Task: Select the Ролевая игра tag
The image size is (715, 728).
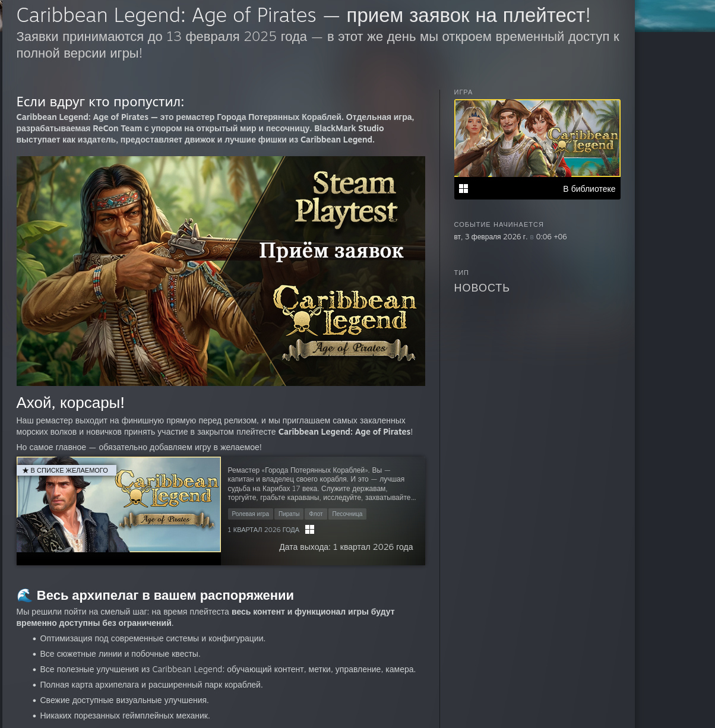Action: pos(250,514)
